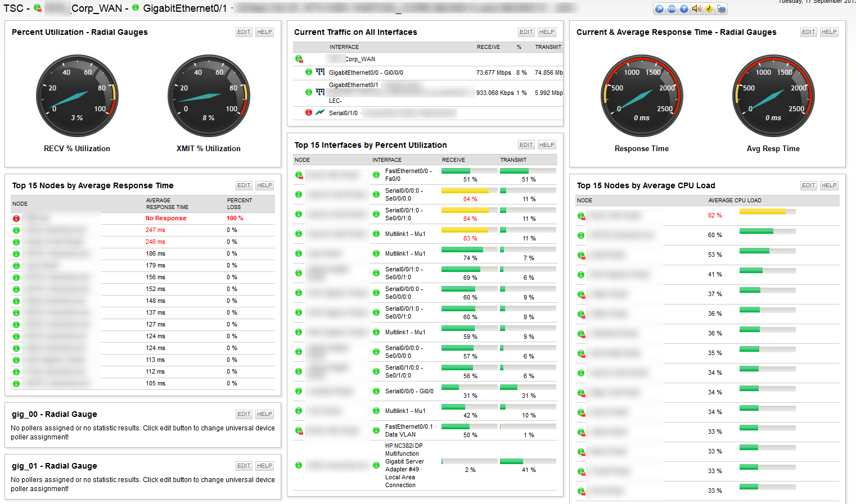Image resolution: width=856 pixels, height=504 pixels.
Task: Click the remote desktop computer icon
Action: tap(721, 8)
